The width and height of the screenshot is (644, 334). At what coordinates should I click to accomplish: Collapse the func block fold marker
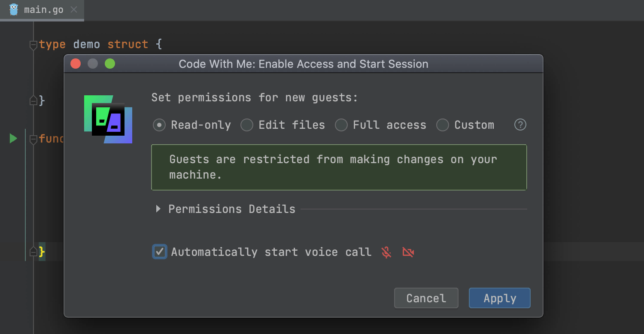click(x=33, y=139)
